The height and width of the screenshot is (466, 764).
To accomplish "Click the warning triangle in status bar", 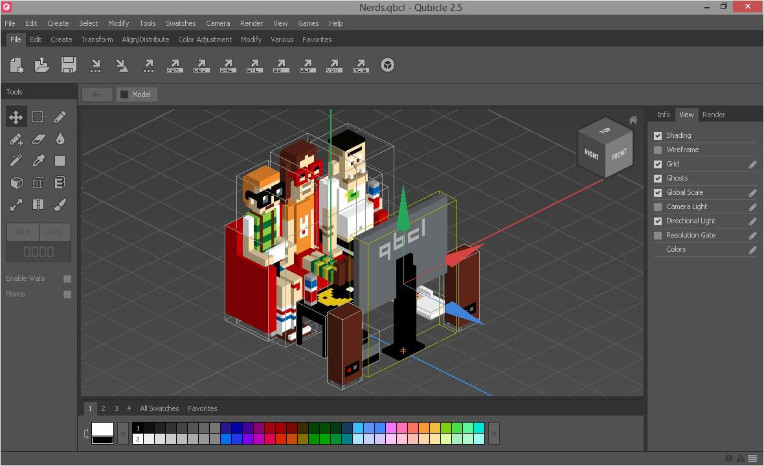I will [740, 458].
